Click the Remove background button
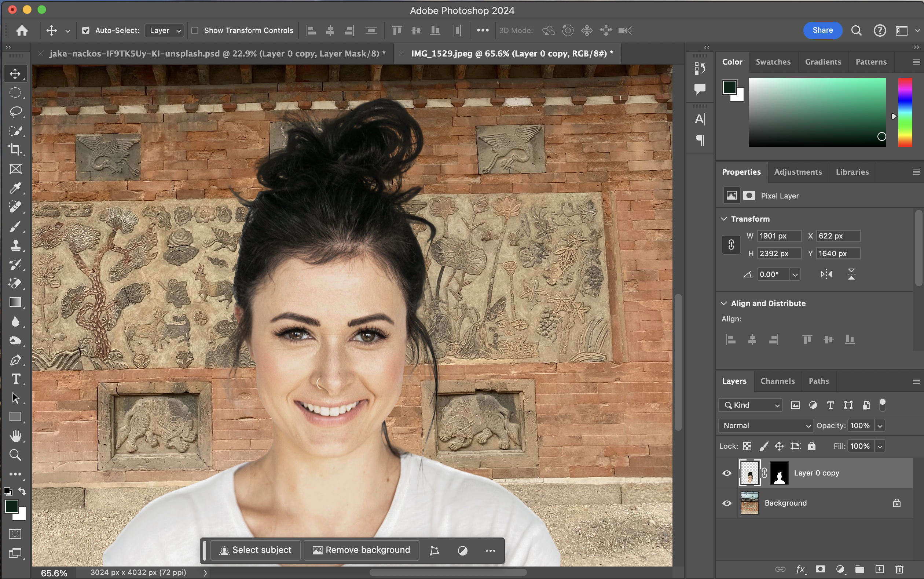Viewport: 924px width, 579px height. 362,550
